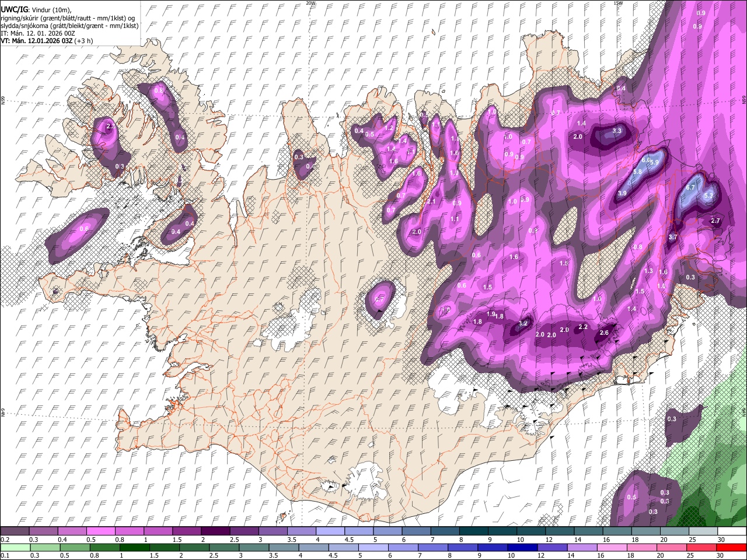Click the 5.3 value near the east coast
This screenshot has height=560, width=747.
coord(709,196)
